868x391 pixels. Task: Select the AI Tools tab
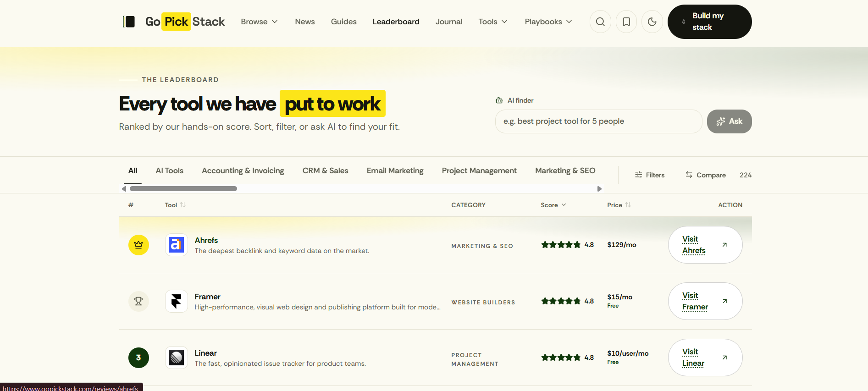170,171
